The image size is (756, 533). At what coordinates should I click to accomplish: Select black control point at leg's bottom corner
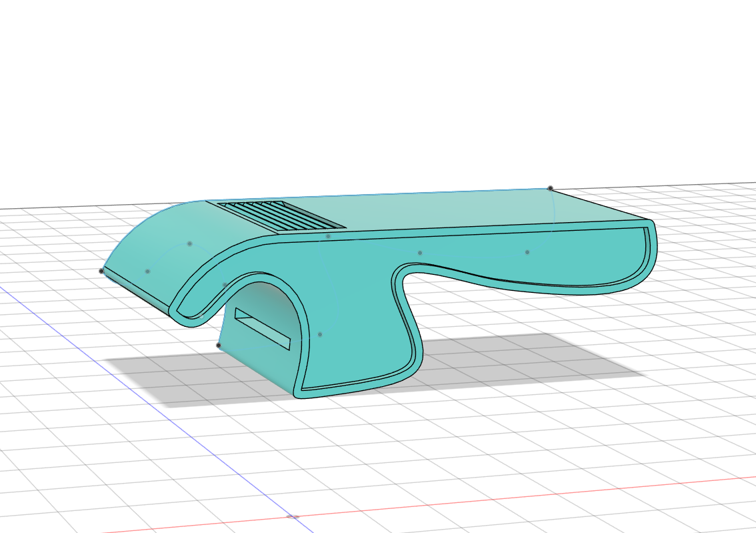pos(219,346)
